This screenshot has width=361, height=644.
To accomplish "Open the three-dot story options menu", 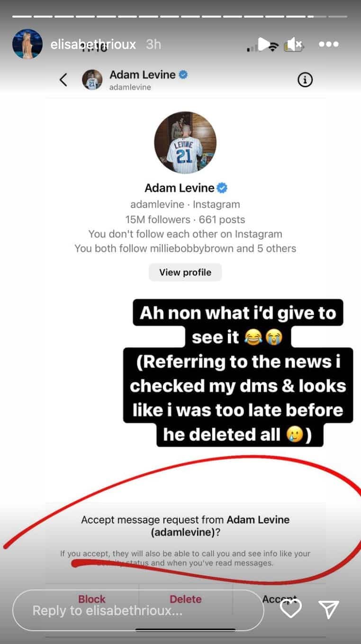I will [x=328, y=44].
